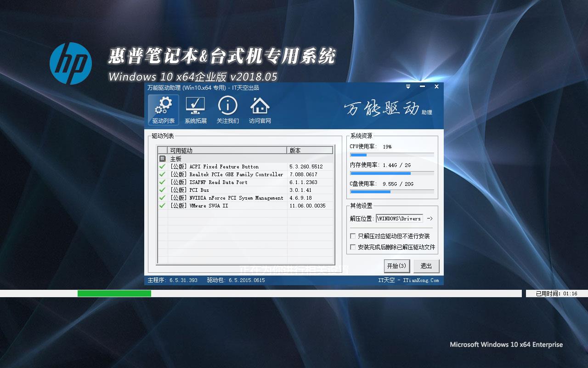Click the 解压位置 path input field
The width and height of the screenshot is (588, 368).
[x=399, y=218]
